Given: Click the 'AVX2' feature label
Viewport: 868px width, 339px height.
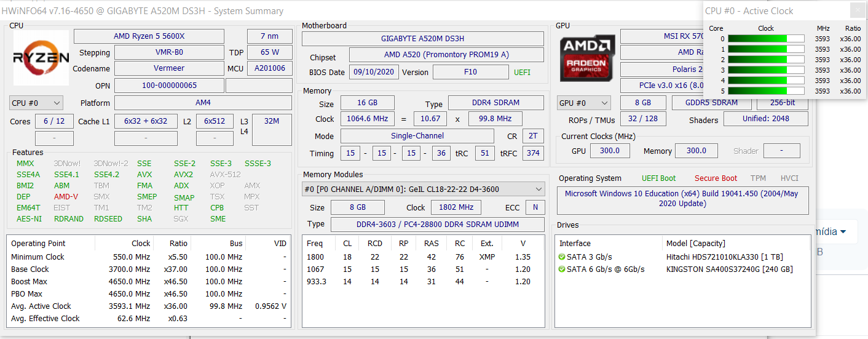Looking at the screenshot, I should pyautogui.click(x=183, y=175).
